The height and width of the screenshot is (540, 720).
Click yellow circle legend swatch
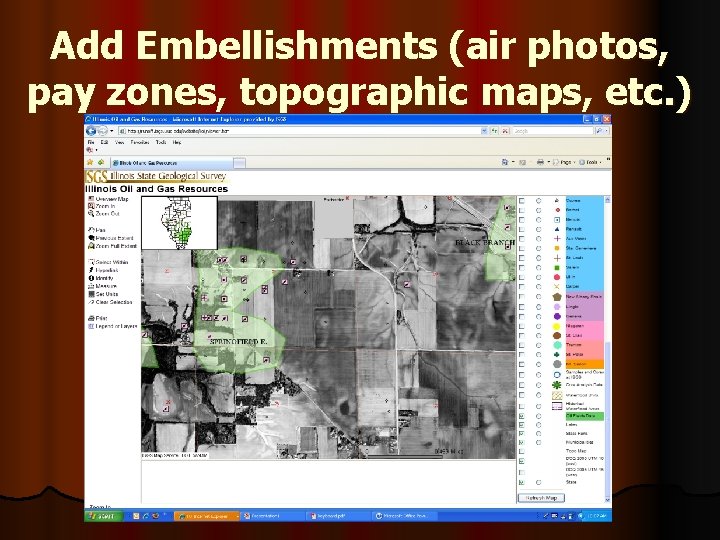(557, 326)
